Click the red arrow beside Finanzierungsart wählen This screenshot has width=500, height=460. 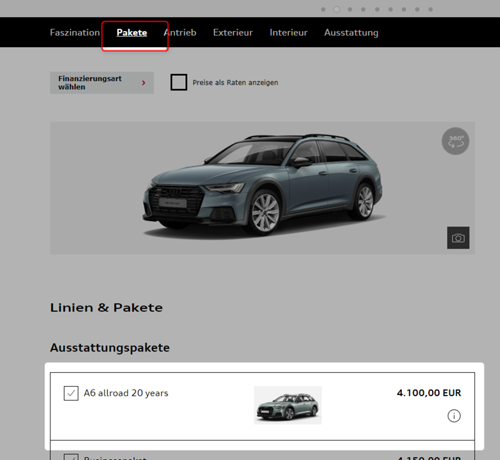144,83
